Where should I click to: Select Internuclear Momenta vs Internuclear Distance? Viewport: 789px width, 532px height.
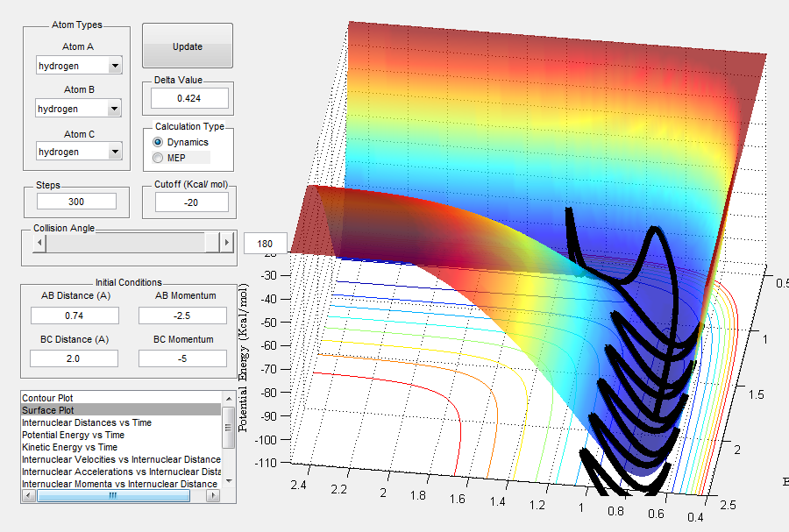(x=121, y=484)
